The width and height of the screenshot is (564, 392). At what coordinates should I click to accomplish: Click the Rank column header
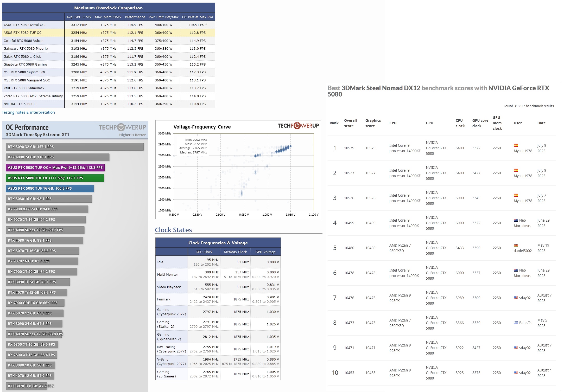coord(334,123)
